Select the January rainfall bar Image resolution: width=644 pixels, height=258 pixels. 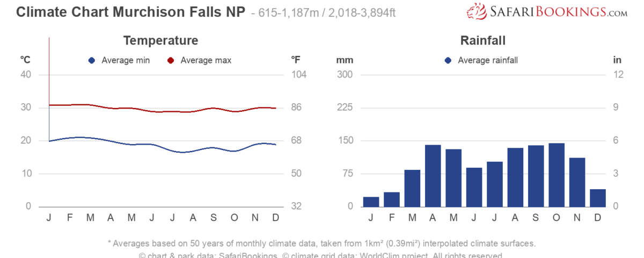click(x=371, y=202)
